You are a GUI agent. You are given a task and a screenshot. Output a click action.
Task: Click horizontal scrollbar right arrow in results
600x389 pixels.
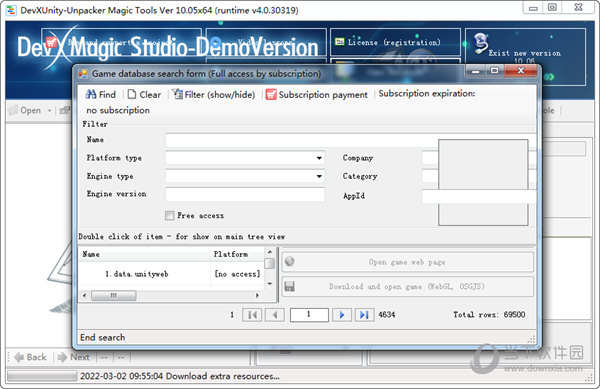[x=257, y=296]
